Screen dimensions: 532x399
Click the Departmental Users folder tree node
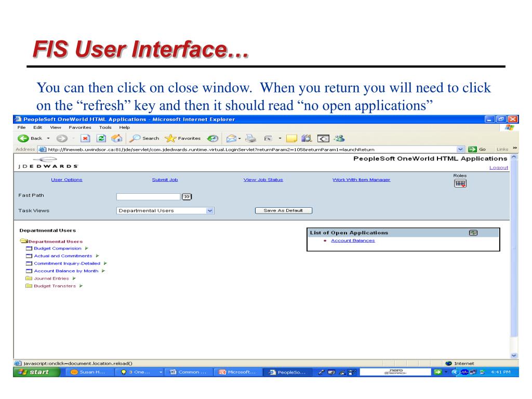pos(55,242)
